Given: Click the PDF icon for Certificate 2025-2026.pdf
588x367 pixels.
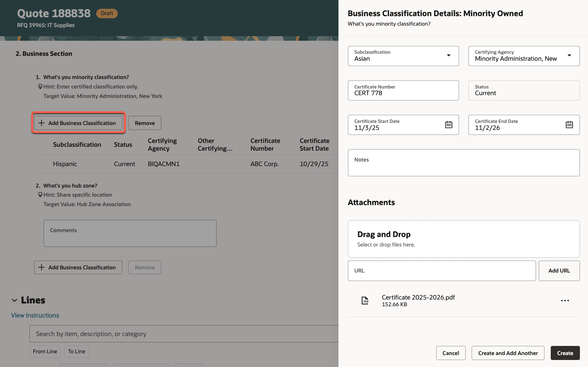Looking at the screenshot, I should pos(365,301).
